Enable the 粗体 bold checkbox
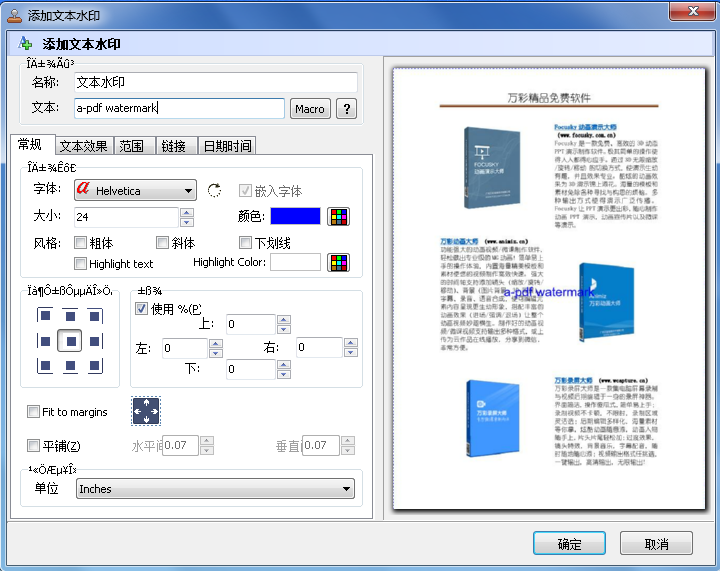Image resolution: width=720 pixels, height=571 pixels. point(81,243)
